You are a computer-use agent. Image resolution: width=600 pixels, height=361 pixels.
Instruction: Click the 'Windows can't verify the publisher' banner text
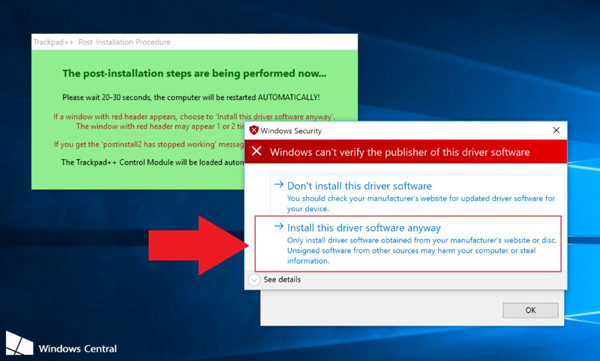click(x=400, y=152)
